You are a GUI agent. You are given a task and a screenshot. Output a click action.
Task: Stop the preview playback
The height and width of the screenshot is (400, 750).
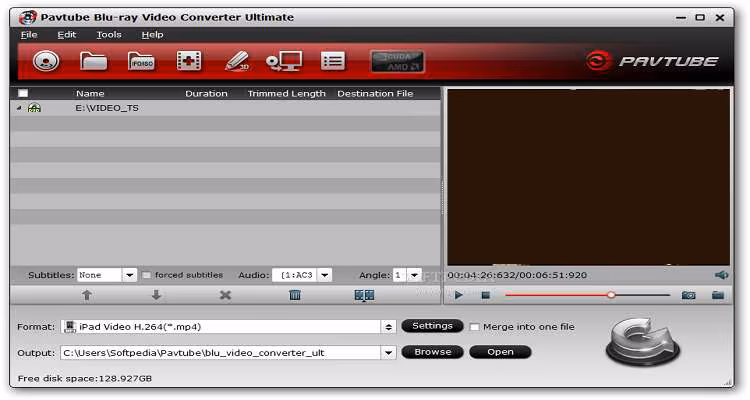coord(485,295)
